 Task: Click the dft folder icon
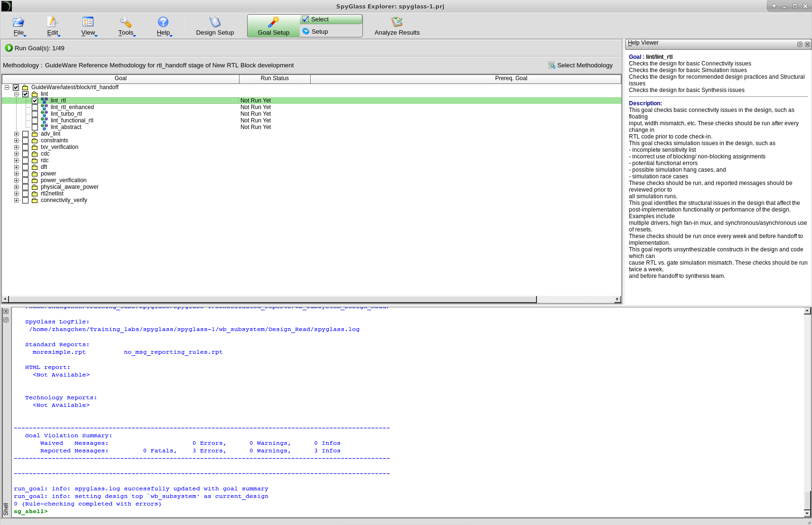pyautogui.click(x=35, y=167)
